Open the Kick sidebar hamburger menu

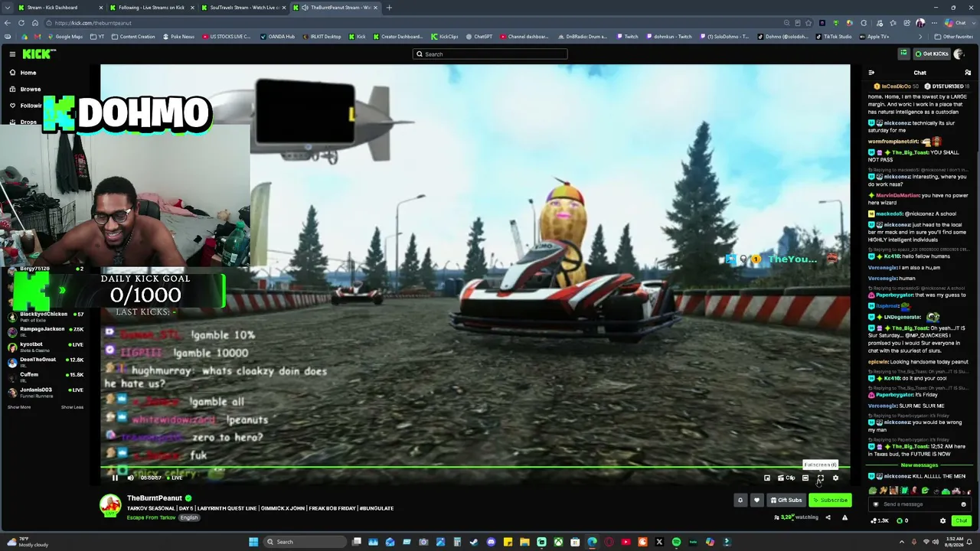point(12,54)
